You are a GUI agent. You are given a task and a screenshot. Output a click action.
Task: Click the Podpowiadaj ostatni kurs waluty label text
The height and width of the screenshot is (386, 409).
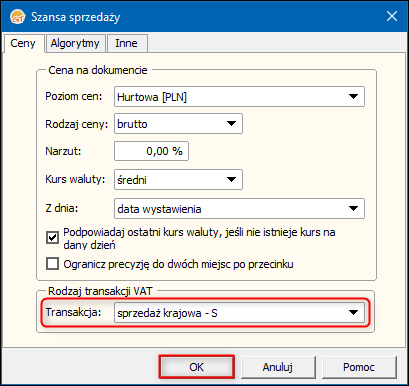coord(199,238)
